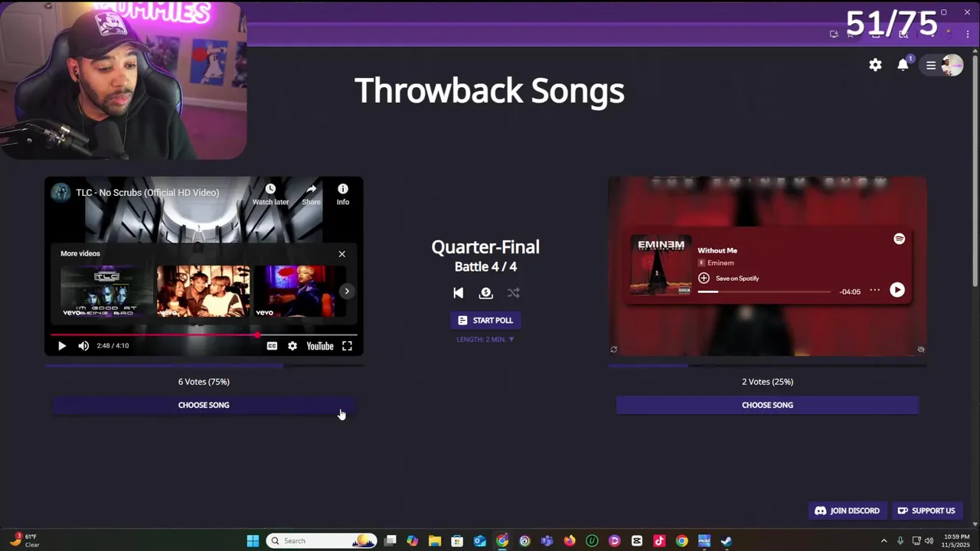Image resolution: width=980 pixels, height=551 pixels.
Task: Click the shuffle icon under Battle
Action: click(x=513, y=292)
